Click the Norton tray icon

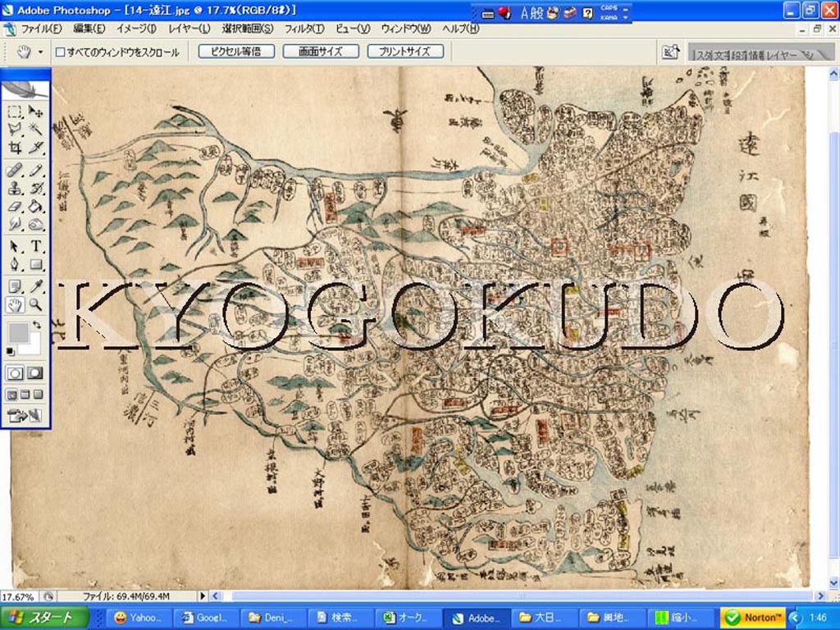pyautogui.click(x=753, y=618)
